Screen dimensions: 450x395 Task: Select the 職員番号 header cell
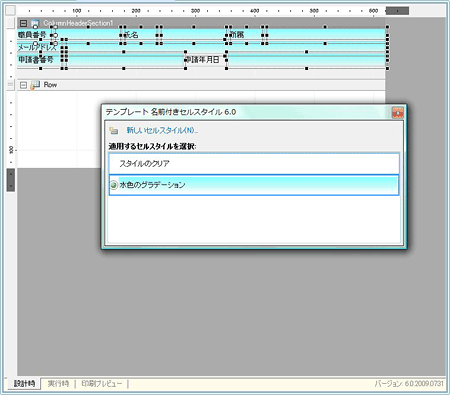34,35
